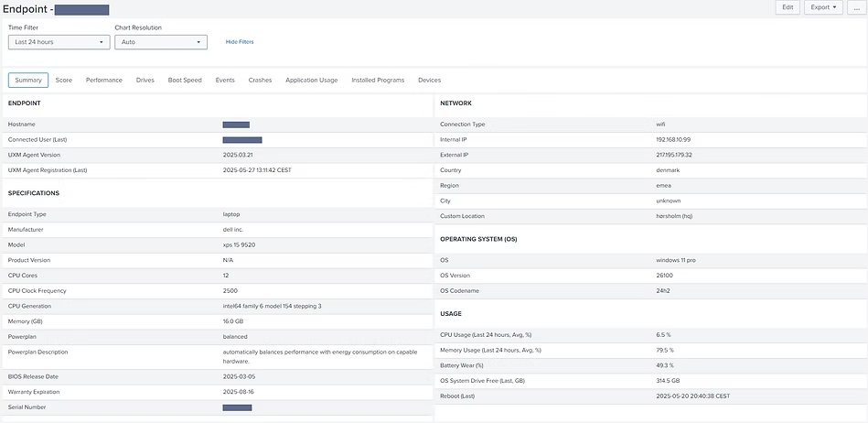The height and width of the screenshot is (423, 868).
Task: Click the Edit button
Action: pos(787,7)
